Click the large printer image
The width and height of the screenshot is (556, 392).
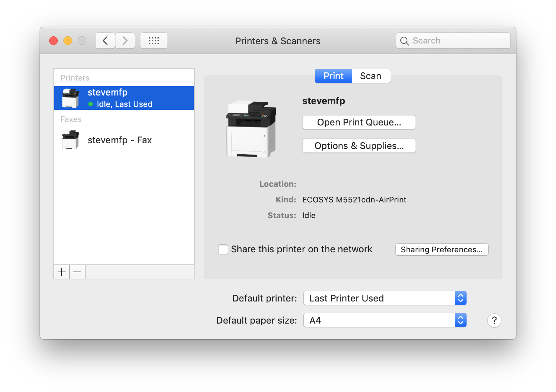(251, 129)
